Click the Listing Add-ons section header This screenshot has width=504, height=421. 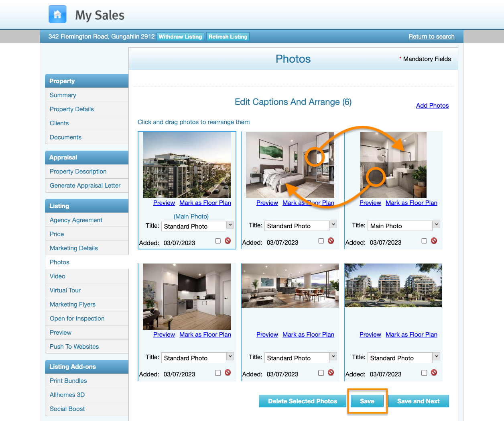tap(87, 367)
